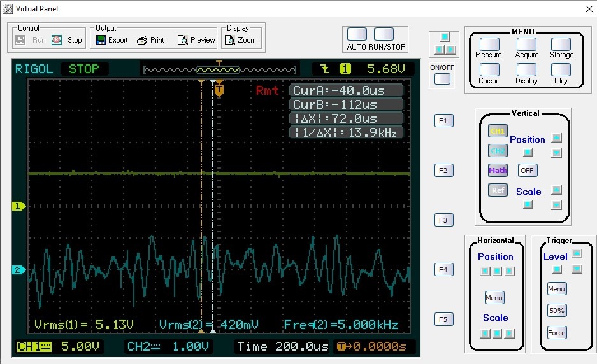Lower vertical Position with down arrow
597x364 pixels.
(x=557, y=153)
